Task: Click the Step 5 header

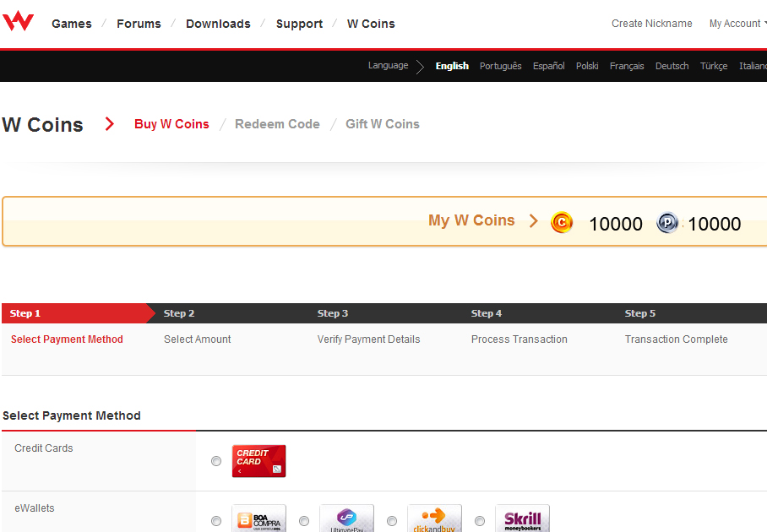Action: [x=639, y=313]
